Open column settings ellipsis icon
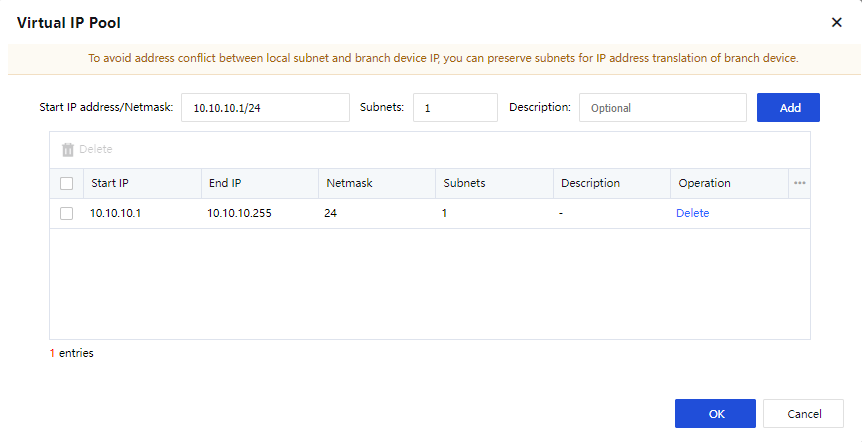 coord(800,183)
